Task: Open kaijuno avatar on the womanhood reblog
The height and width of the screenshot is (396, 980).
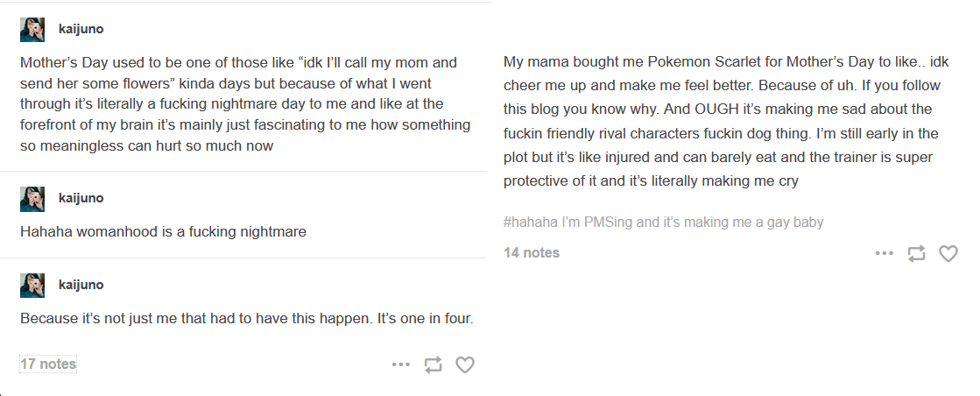Action: pos(32,199)
